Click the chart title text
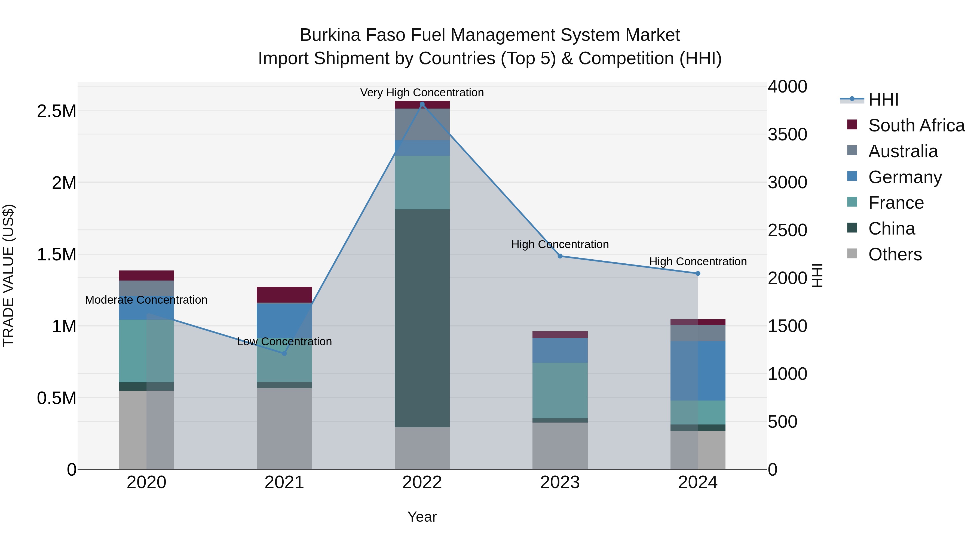Screen dimensions: 980x551 pos(490,46)
